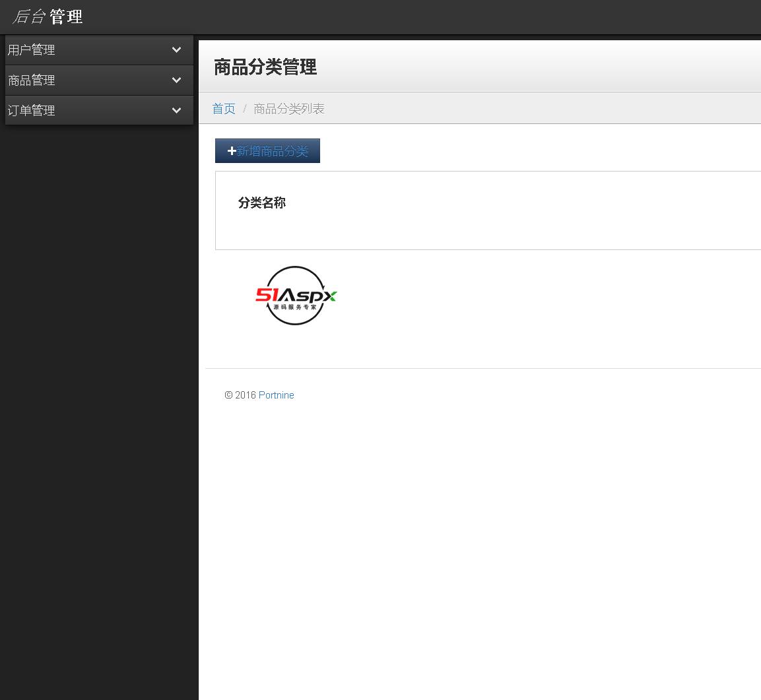Click the © 2016 footer text
The height and width of the screenshot is (700, 761).
coord(240,395)
